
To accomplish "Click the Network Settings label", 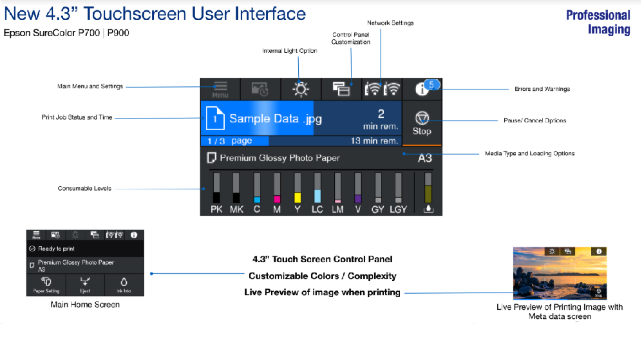I will tap(390, 23).
